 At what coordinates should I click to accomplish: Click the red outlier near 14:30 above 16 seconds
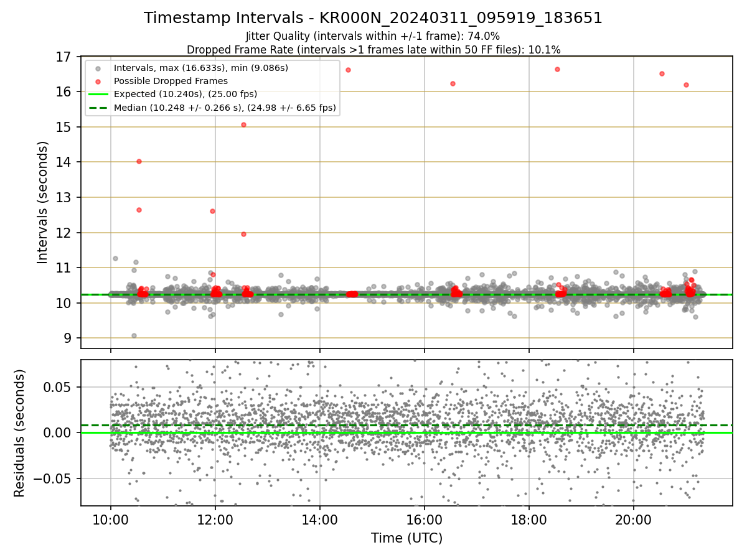348,70
